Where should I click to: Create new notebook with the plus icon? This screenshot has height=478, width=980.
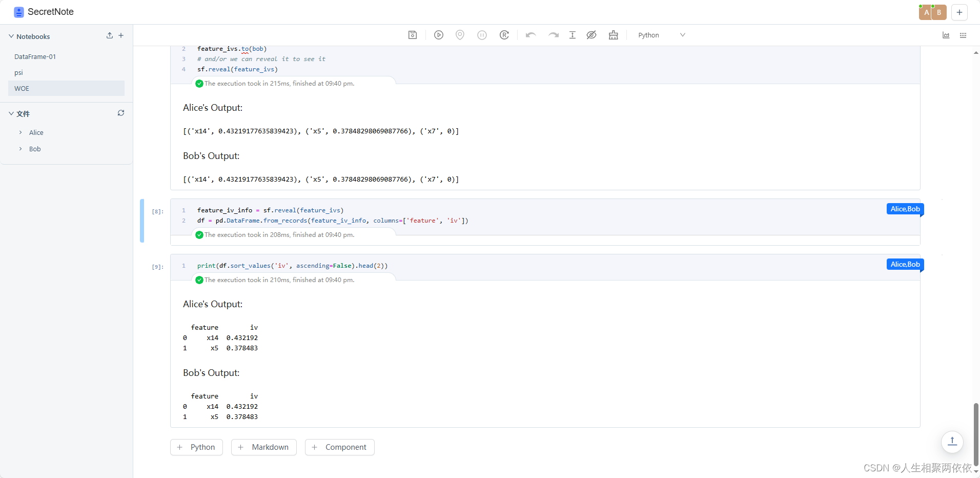[x=121, y=35]
